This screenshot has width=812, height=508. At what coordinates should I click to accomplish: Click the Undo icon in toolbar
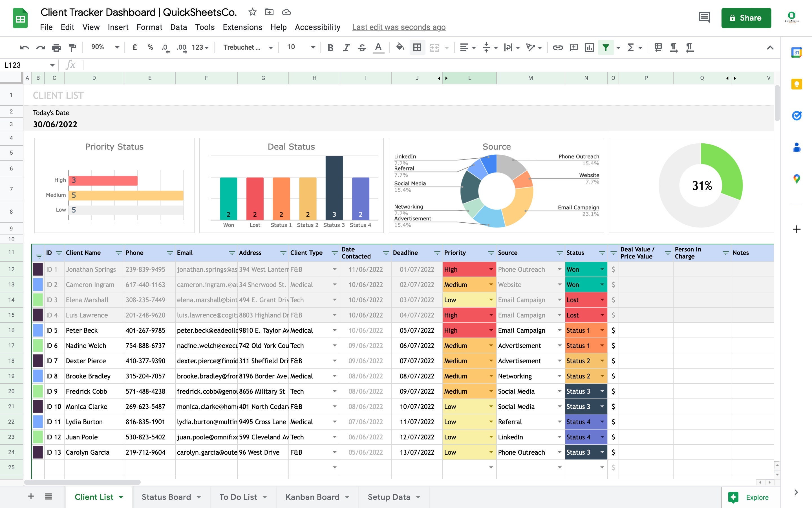point(25,48)
